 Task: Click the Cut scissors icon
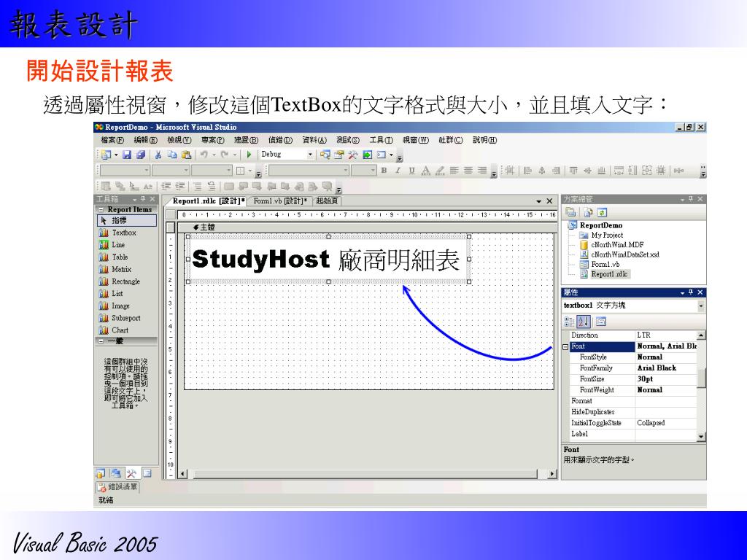(158, 155)
